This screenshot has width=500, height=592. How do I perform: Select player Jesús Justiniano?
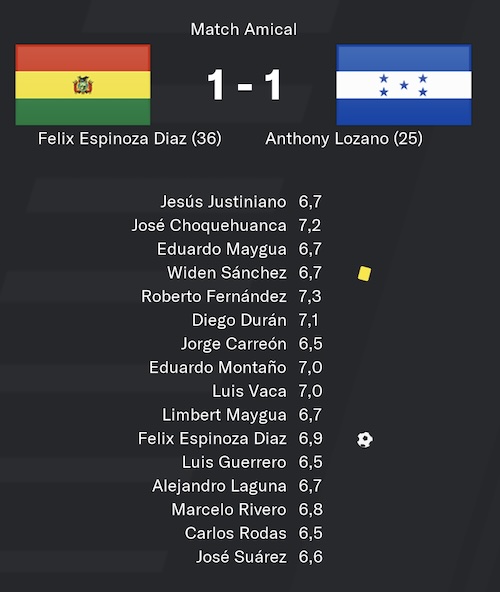[x=223, y=202]
